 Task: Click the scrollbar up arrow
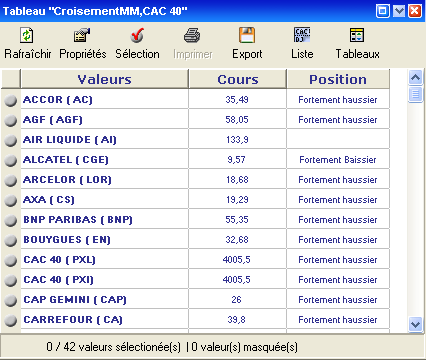coord(415,78)
